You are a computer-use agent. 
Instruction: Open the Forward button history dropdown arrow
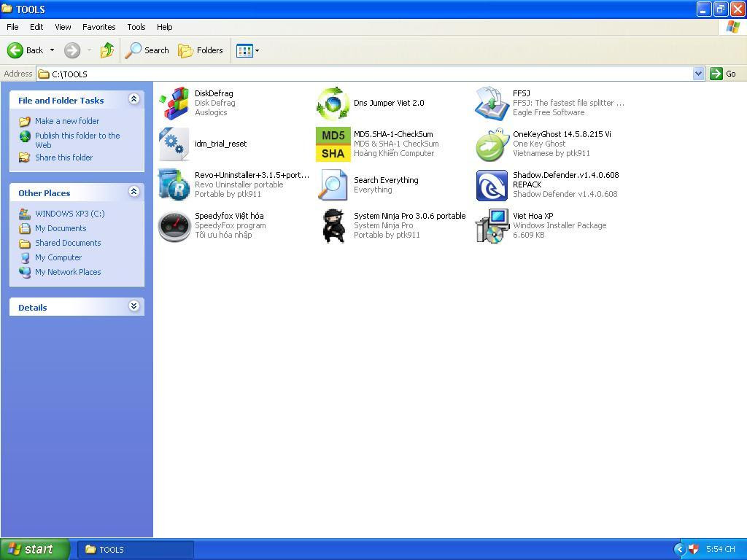pos(89,50)
